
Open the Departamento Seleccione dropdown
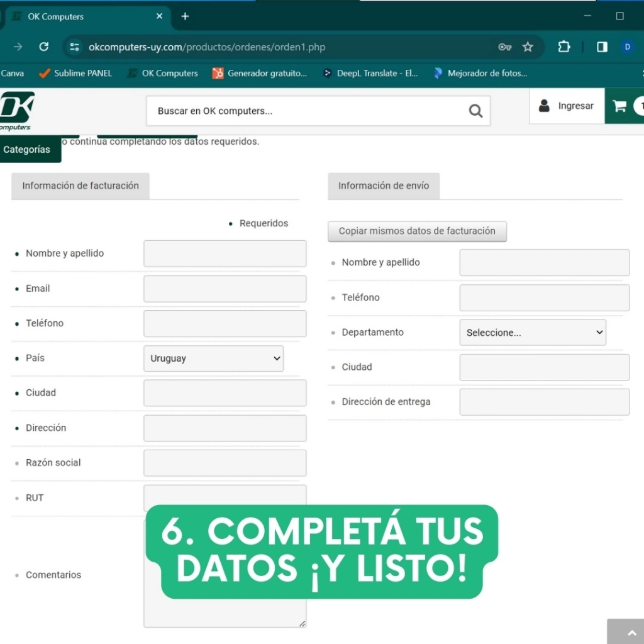[533, 333]
